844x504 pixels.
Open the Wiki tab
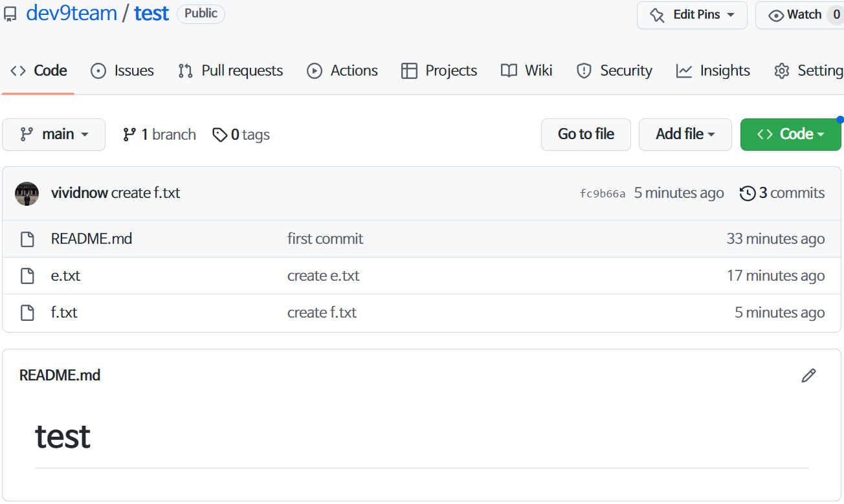click(526, 71)
